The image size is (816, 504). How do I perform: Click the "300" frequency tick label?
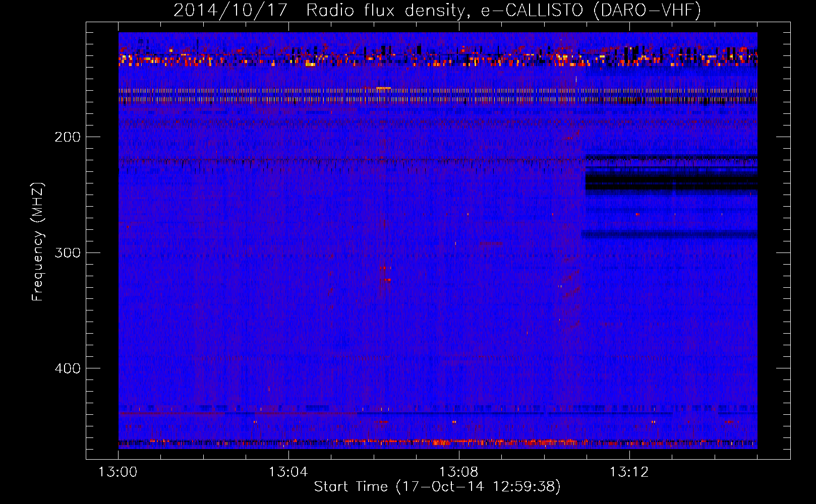(x=68, y=253)
